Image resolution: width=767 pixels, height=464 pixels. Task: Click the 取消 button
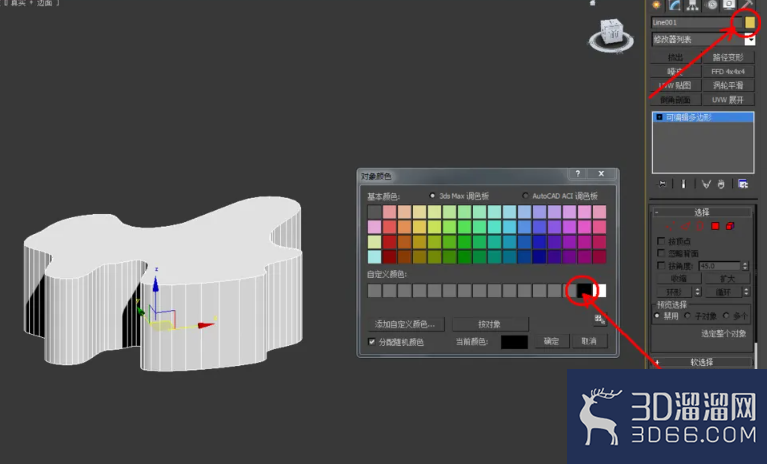[589, 341]
